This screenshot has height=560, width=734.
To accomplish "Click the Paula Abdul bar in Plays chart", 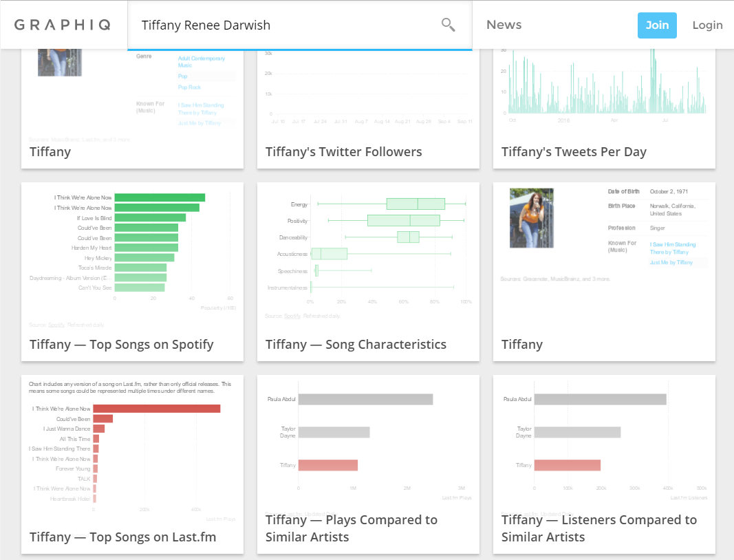I will pyautogui.click(x=365, y=399).
